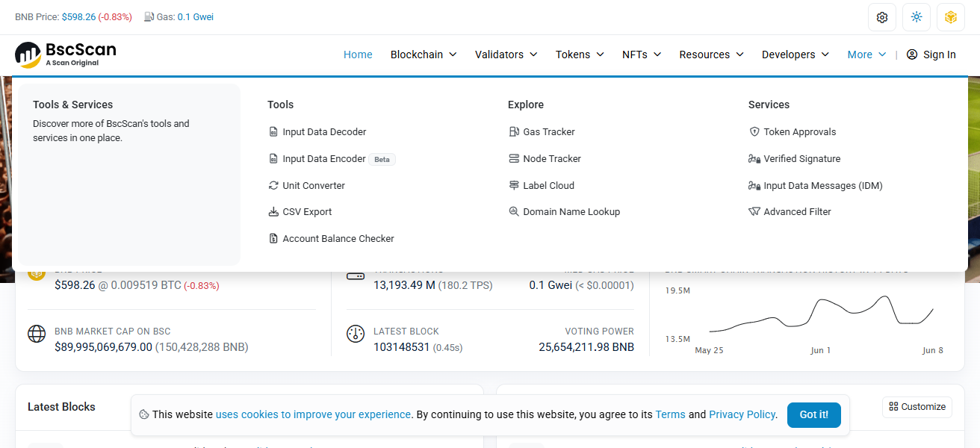Viewport: 980px width, 448px height.
Task: Expand the Resources dropdown menu
Action: (x=711, y=55)
